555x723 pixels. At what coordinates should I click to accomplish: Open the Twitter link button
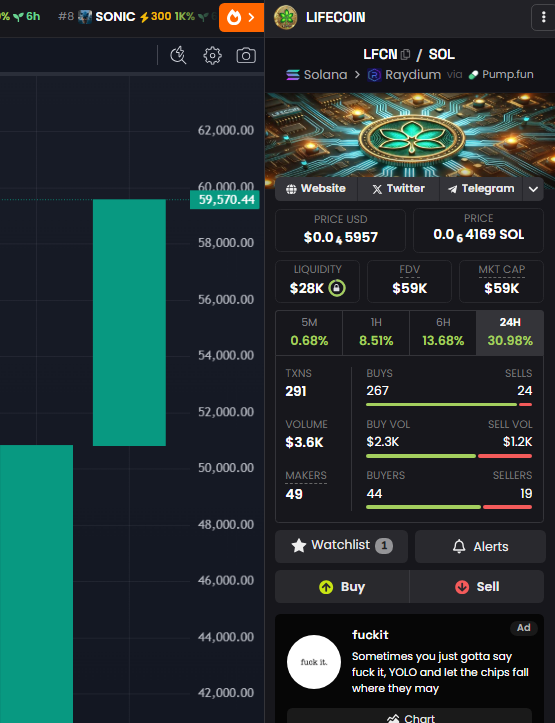(398, 189)
